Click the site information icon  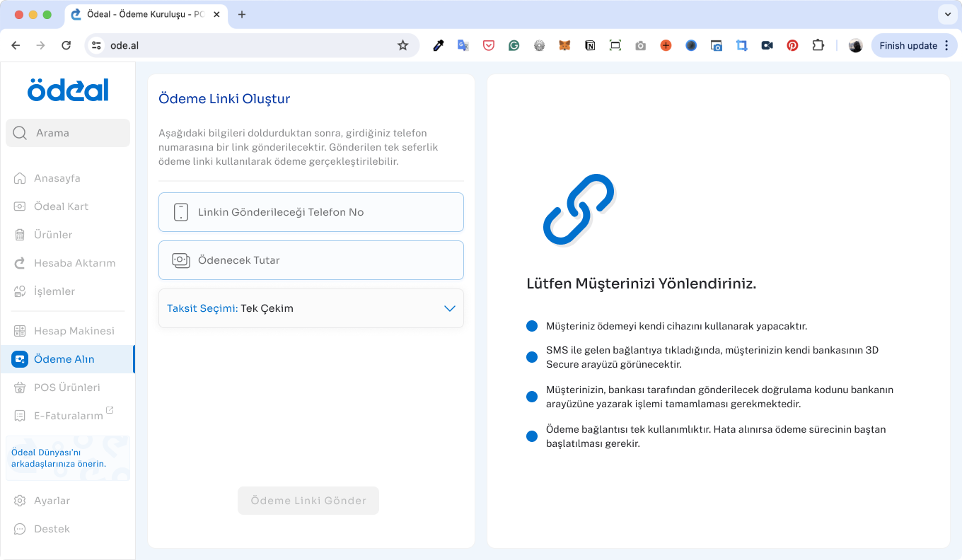96,45
